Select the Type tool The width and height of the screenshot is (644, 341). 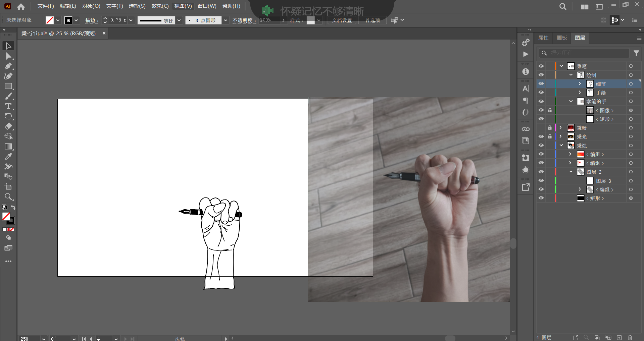coord(8,106)
